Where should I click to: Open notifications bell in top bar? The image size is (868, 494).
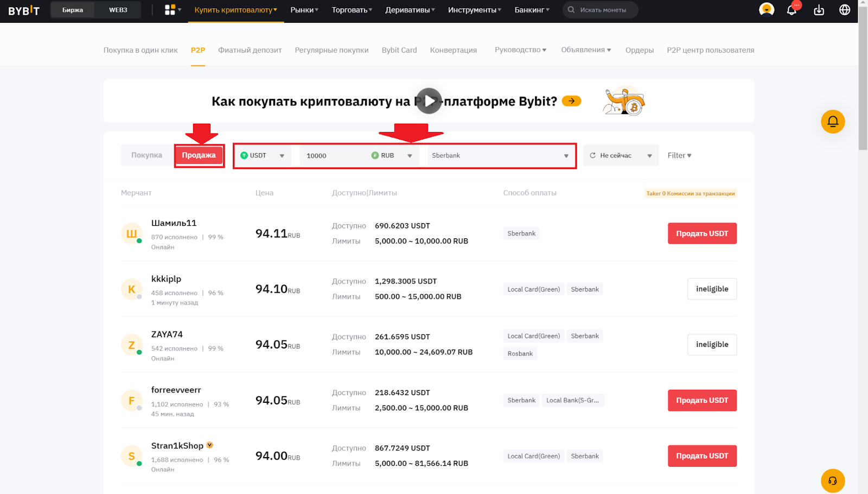click(x=792, y=10)
